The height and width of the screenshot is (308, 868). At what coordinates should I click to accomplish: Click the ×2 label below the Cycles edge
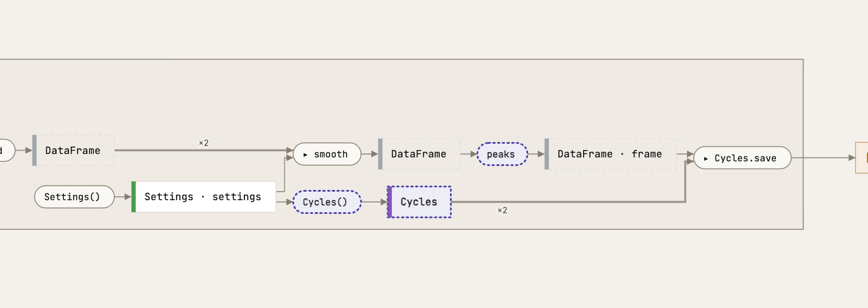(x=503, y=210)
